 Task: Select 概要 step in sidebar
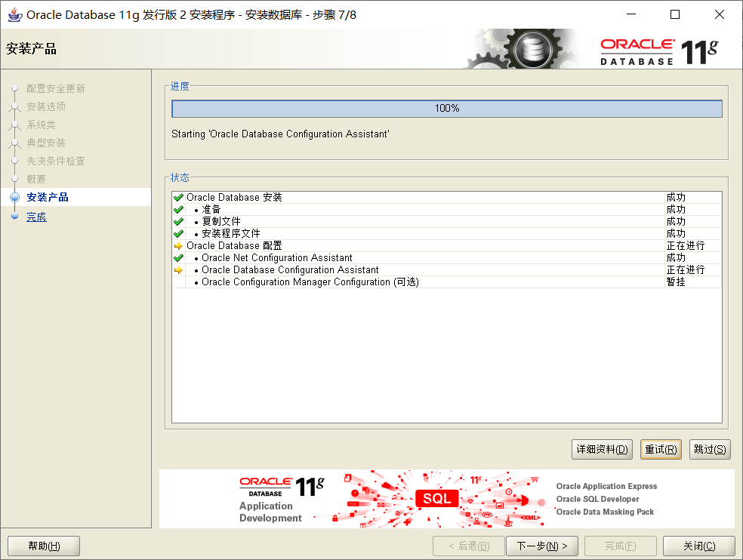36,179
